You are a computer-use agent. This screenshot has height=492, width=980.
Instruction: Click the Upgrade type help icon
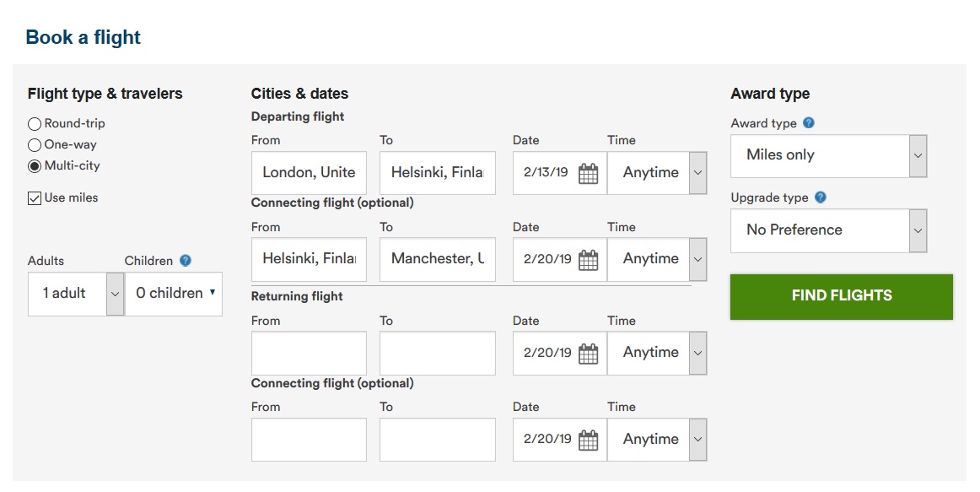tap(821, 197)
